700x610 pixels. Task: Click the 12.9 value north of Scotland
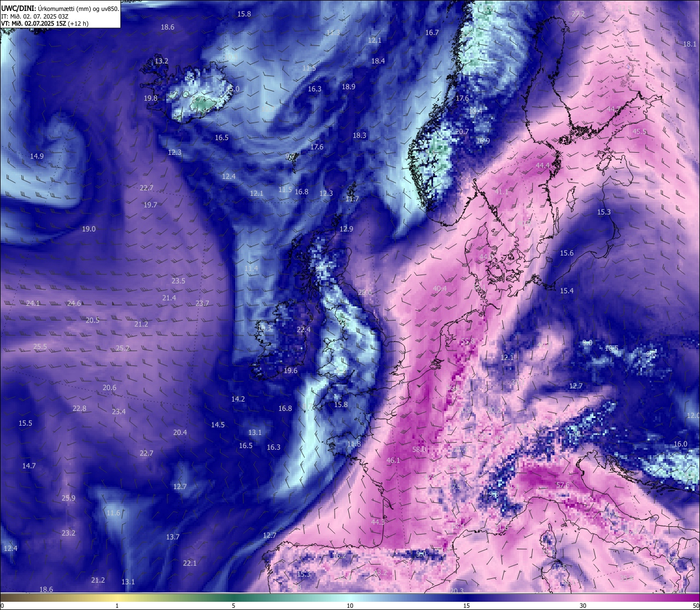click(346, 229)
